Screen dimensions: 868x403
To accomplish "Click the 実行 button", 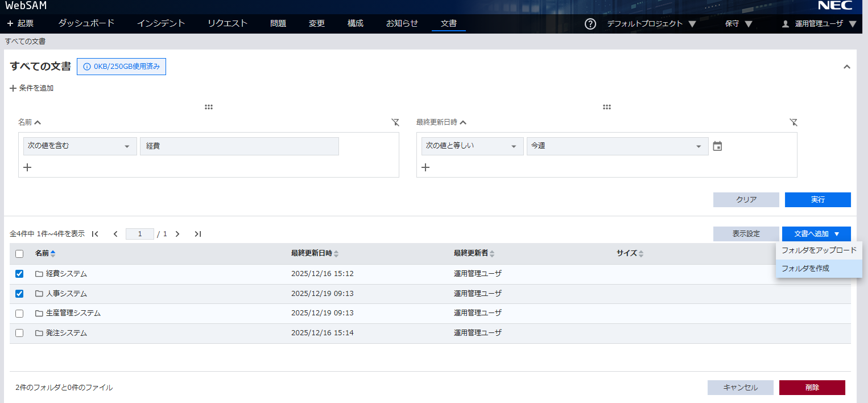I will coord(817,200).
